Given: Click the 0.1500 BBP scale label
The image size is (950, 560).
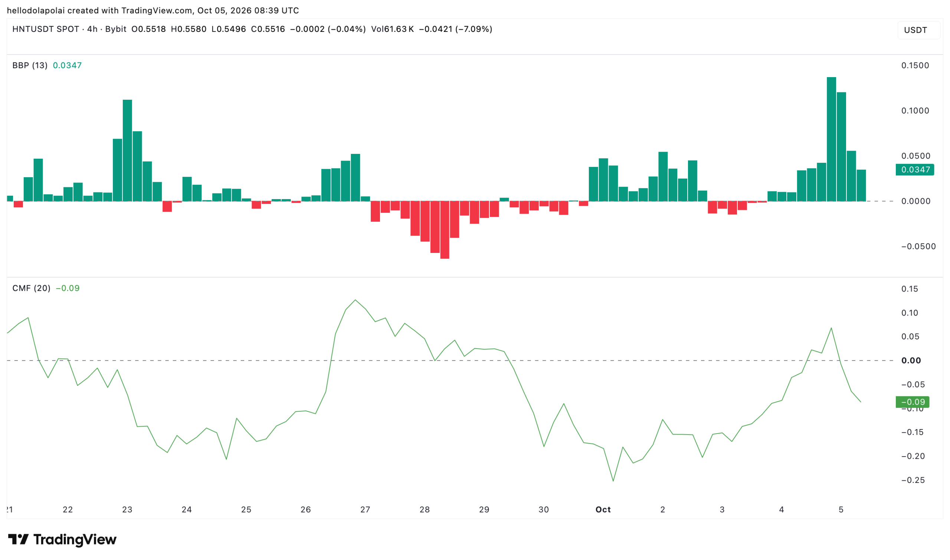Looking at the screenshot, I should [x=915, y=66].
